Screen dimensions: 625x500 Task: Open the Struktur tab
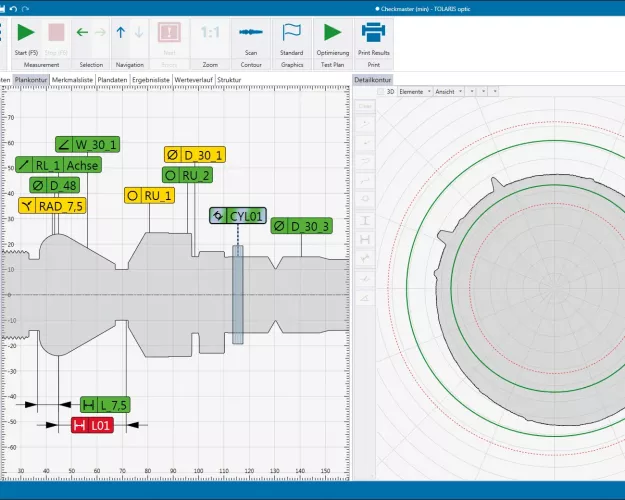point(229,79)
